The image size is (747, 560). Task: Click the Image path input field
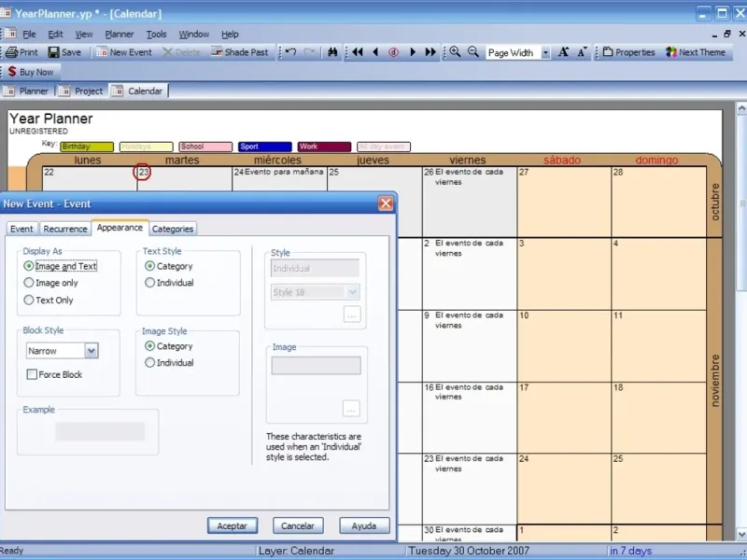coord(316,366)
